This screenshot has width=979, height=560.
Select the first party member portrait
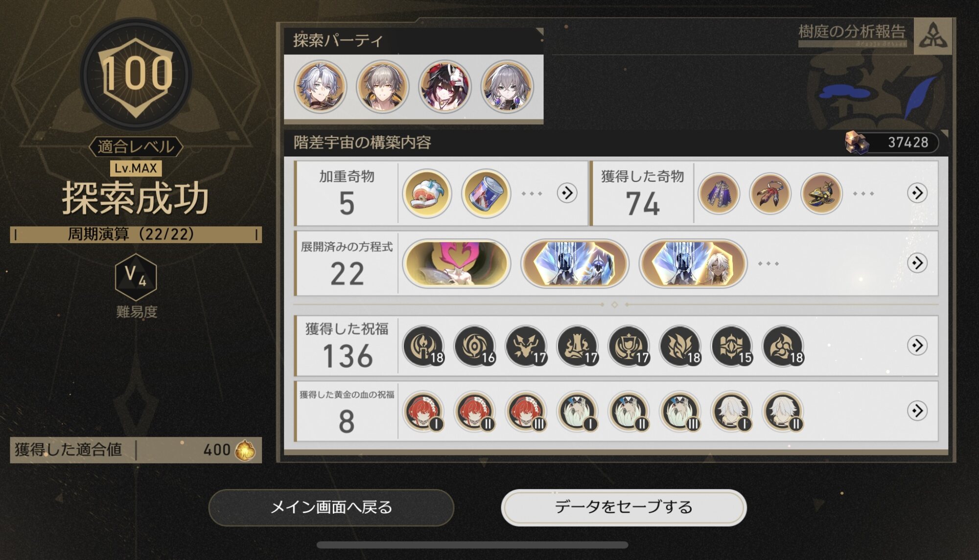tap(320, 87)
